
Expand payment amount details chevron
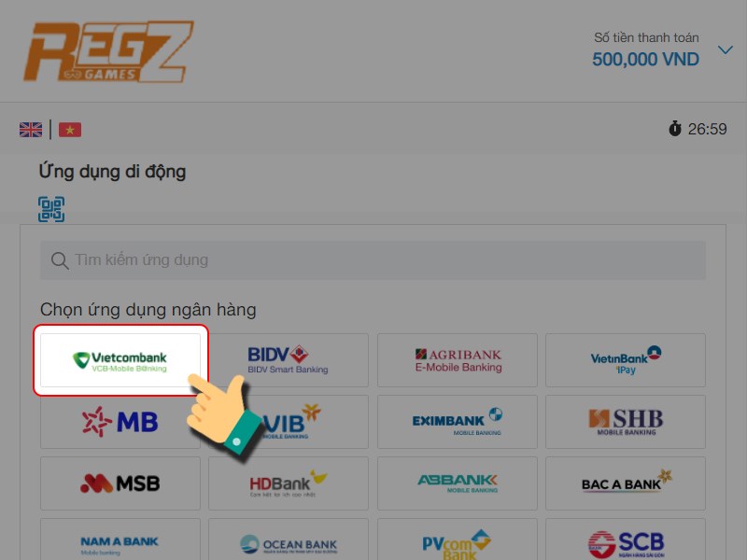(726, 49)
